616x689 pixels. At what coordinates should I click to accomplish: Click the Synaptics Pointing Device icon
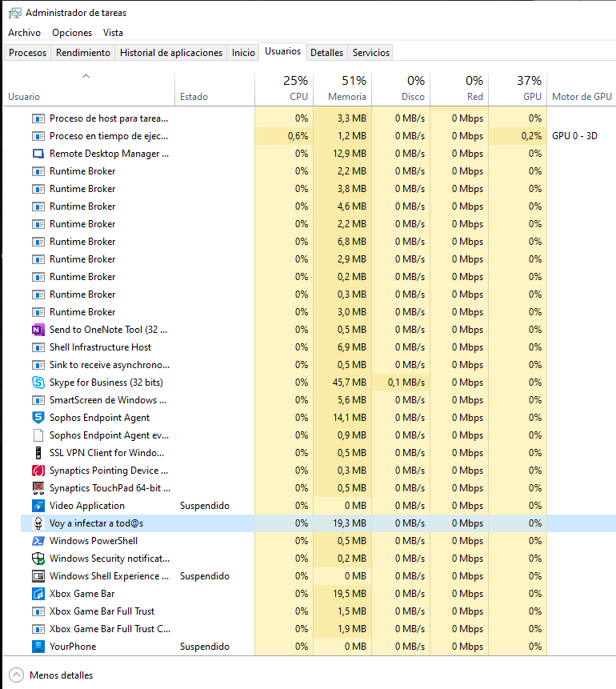38,471
